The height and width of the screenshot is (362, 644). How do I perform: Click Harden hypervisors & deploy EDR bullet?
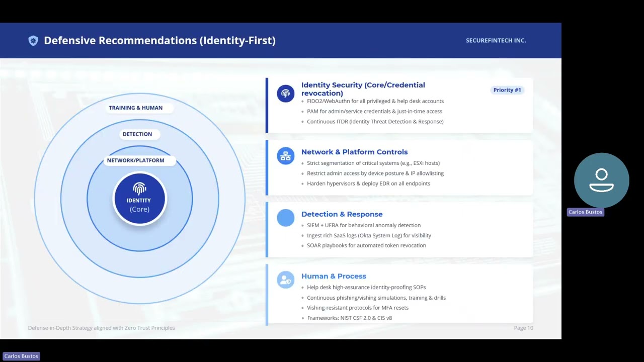pos(368,184)
